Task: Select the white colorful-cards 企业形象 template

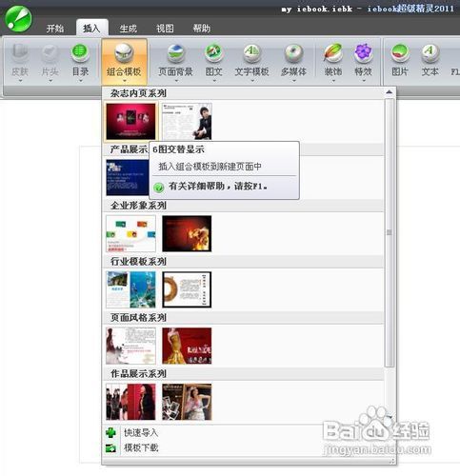Action: tap(130, 233)
